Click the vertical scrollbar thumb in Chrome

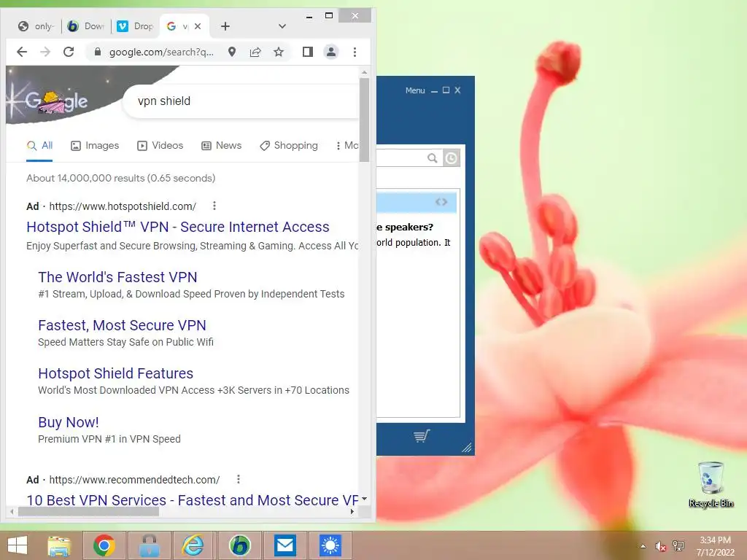click(x=365, y=120)
